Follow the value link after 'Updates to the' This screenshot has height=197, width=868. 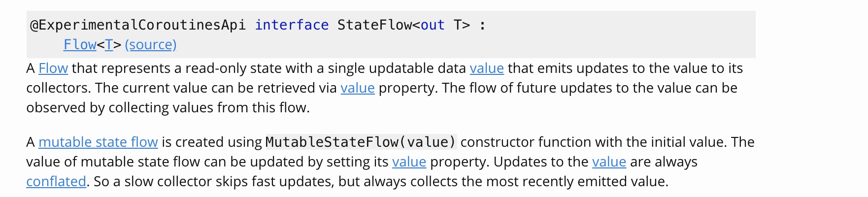[x=609, y=162]
